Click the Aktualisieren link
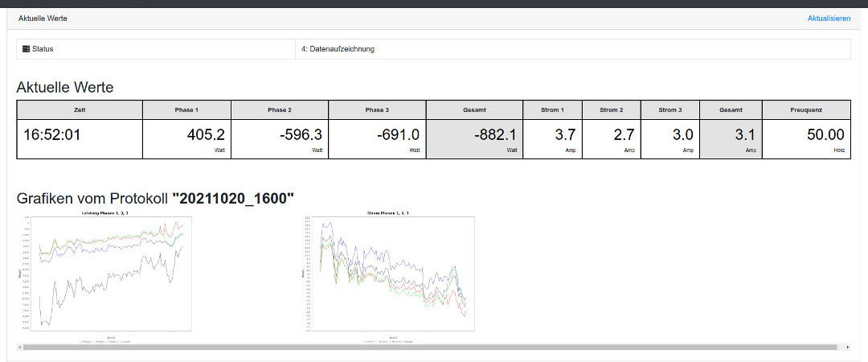Image resolution: width=868 pixels, height=362 pixels. (829, 18)
